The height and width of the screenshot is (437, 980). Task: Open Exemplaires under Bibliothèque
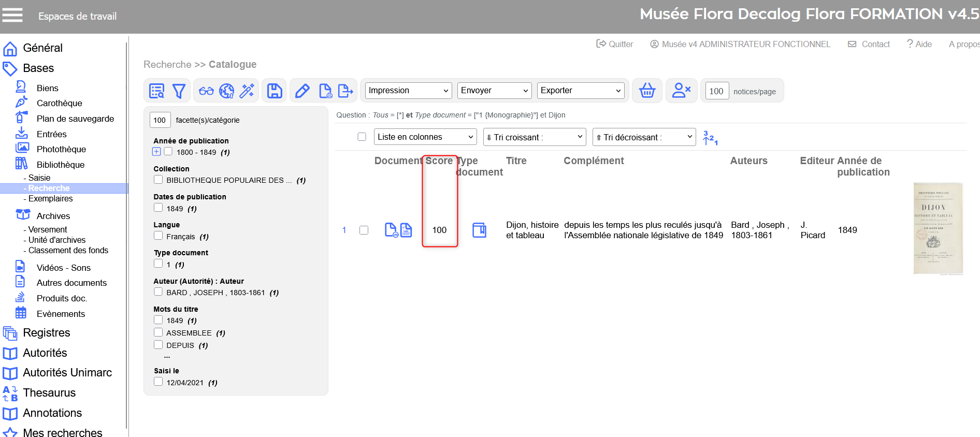pyautogui.click(x=50, y=199)
